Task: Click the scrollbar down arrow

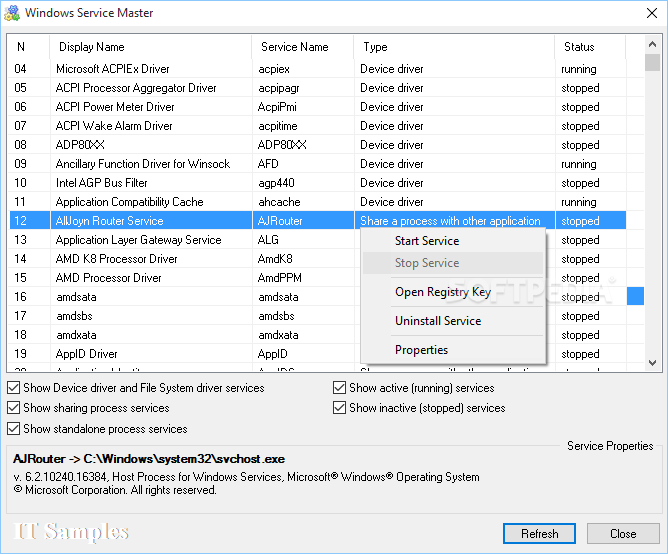Action: tap(652, 363)
